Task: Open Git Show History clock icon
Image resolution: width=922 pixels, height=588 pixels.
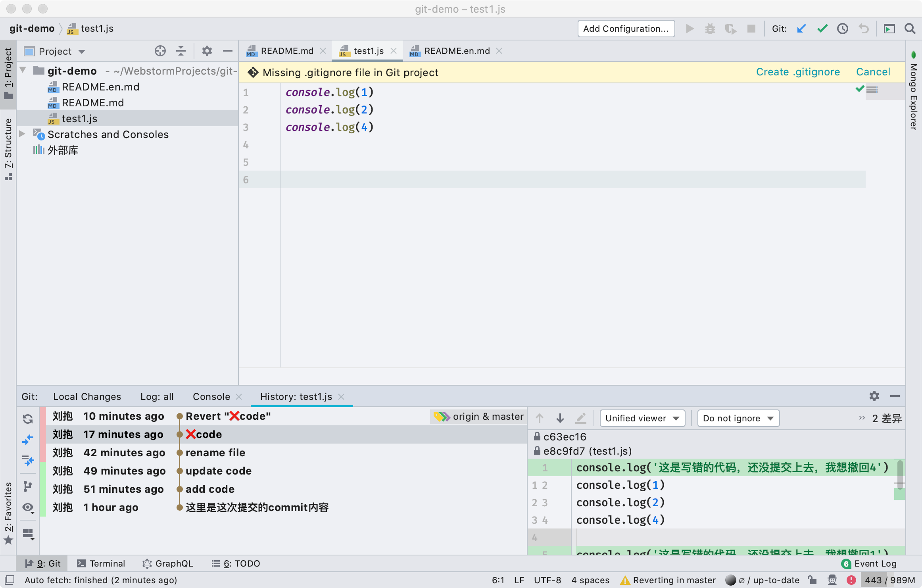Action: pos(843,29)
